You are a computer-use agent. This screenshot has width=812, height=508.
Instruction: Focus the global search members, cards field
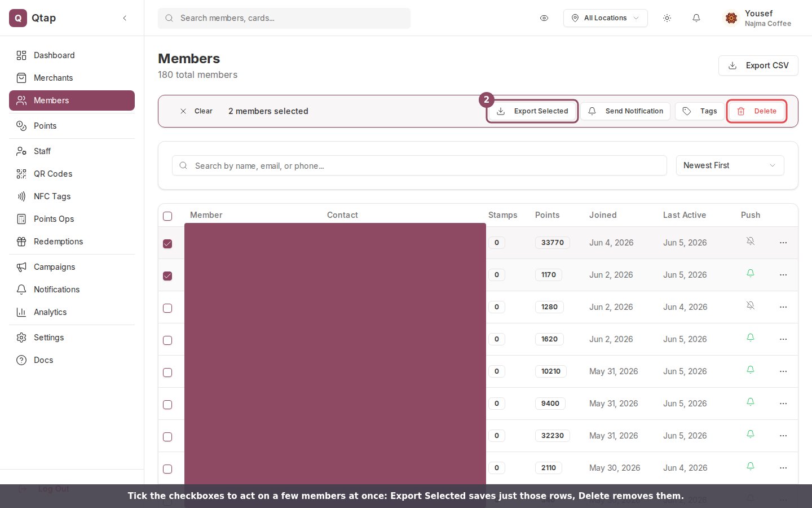tap(284, 18)
